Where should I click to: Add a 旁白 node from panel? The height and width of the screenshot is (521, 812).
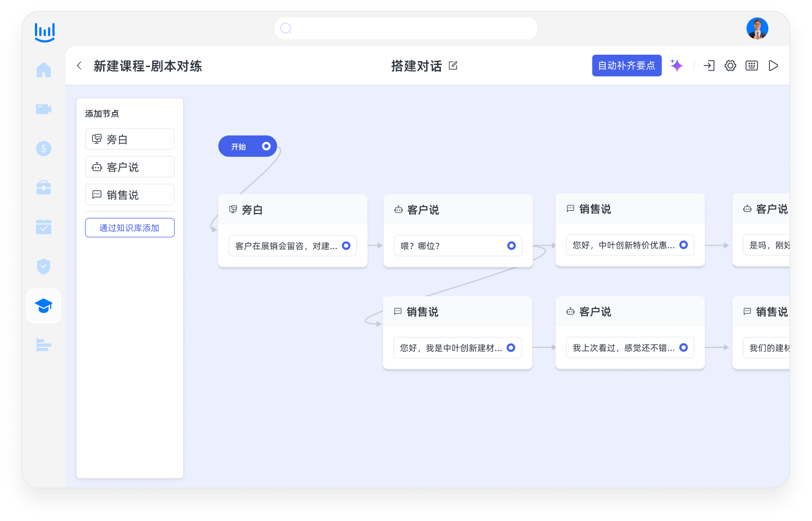130,139
